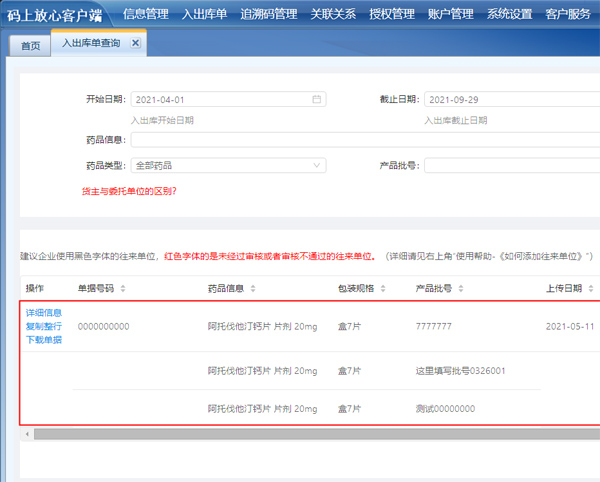This screenshot has height=482, width=600.
Task: Click the horizontal scrollbar under the table
Action: tap(300, 434)
